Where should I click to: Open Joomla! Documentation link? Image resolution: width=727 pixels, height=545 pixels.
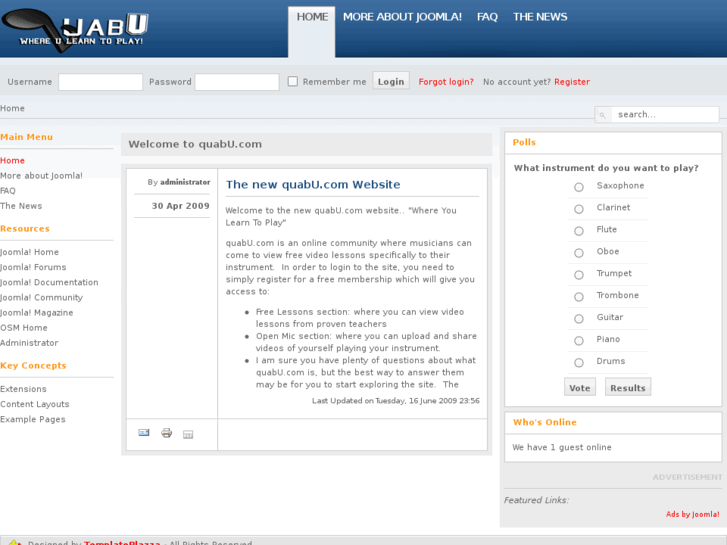click(49, 282)
